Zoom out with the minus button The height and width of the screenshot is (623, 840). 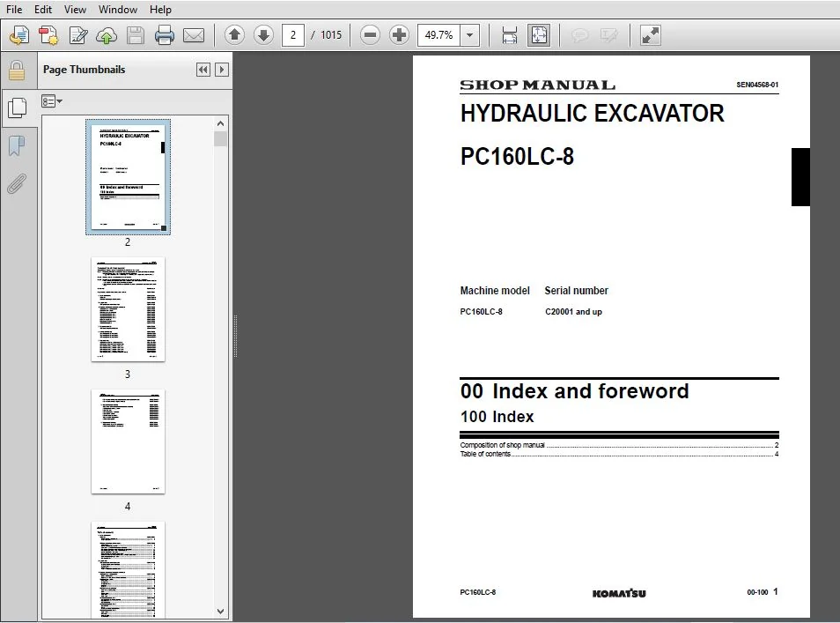pyautogui.click(x=370, y=35)
